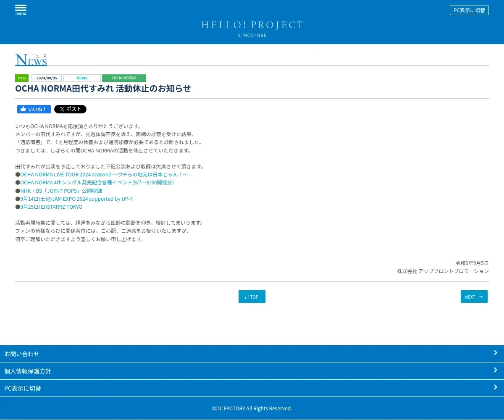Open the footer PC表示に切替 row
This screenshot has height=420, width=504.
click(x=252, y=388)
